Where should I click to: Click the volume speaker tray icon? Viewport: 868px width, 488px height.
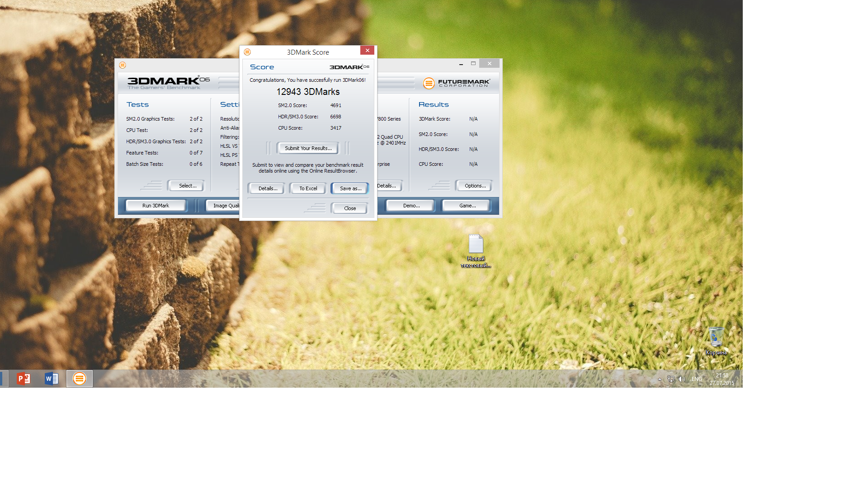682,379
